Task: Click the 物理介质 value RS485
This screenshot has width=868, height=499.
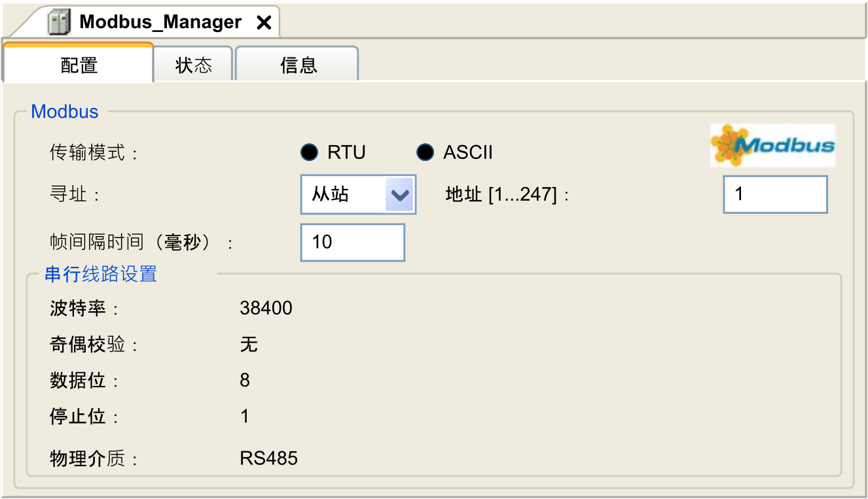Action: [268, 458]
